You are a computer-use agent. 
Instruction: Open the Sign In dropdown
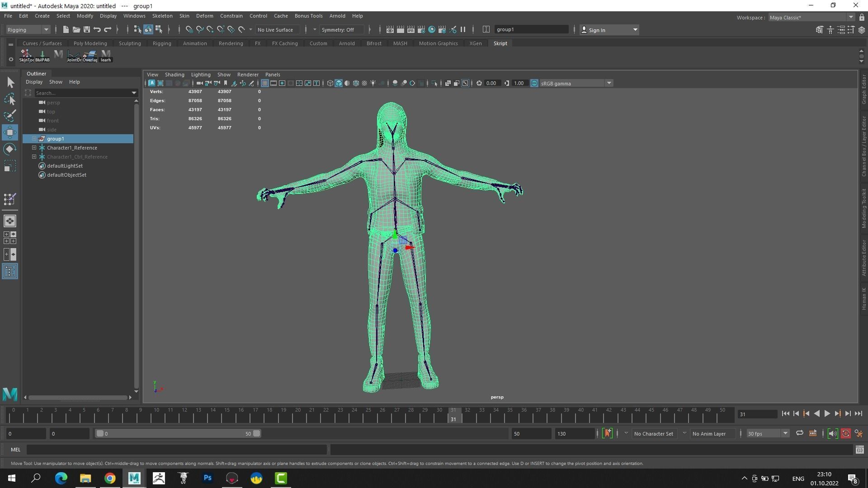click(x=609, y=30)
